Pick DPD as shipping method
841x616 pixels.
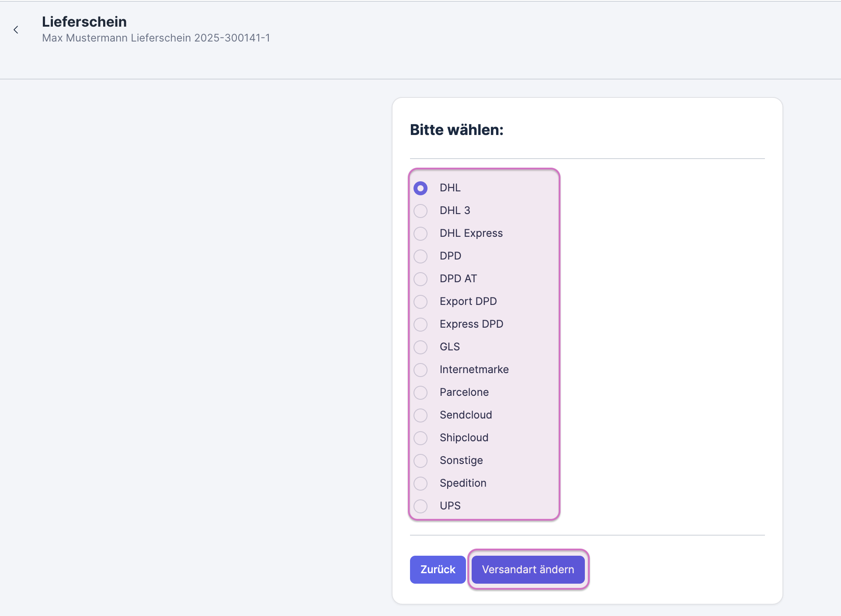coord(420,256)
